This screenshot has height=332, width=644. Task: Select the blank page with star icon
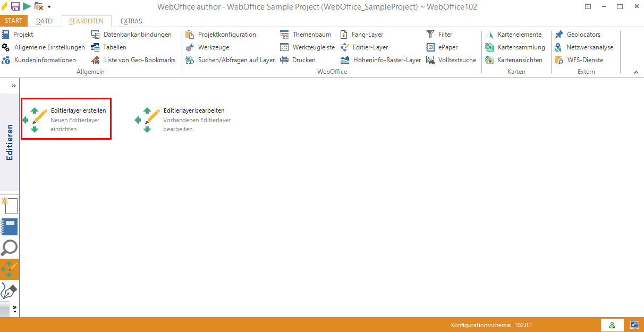coord(10,206)
